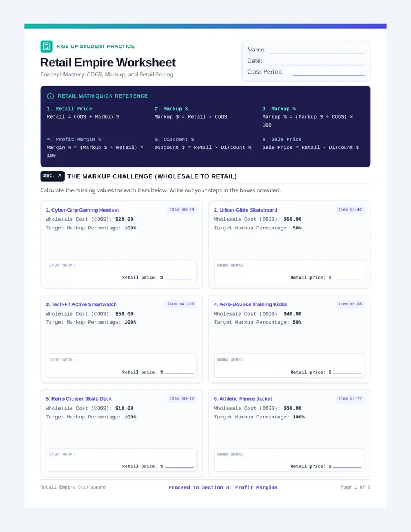Click retail price blank for Training Kicks
The image size is (411, 532).
(x=348, y=372)
